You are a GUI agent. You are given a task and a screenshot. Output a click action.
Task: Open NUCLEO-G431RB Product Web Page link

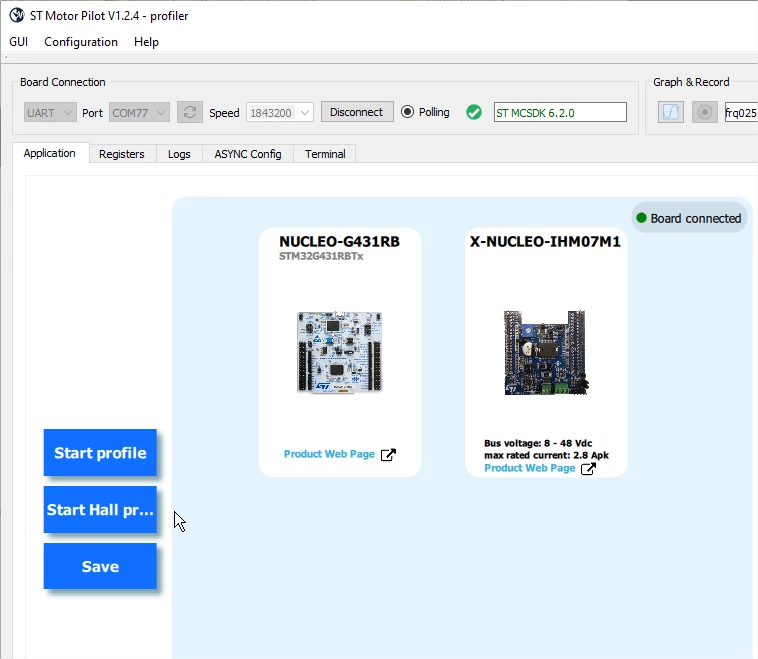click(329, 454)
